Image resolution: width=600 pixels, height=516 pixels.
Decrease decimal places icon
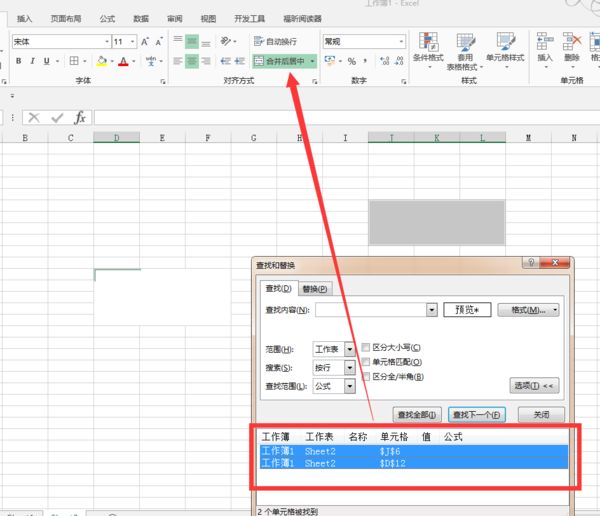click(399, 61)
